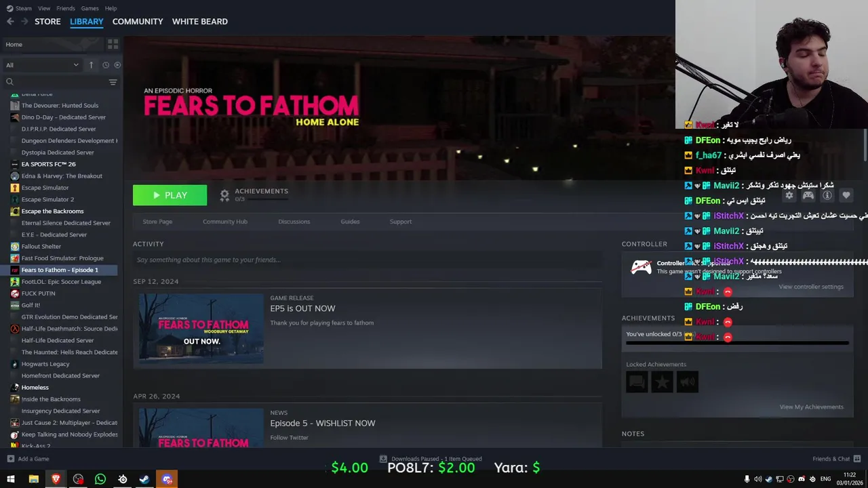Select The Devourer: Hunted Souls in library
The height and width of the screenshot is (488, 868).
point(60,106)
